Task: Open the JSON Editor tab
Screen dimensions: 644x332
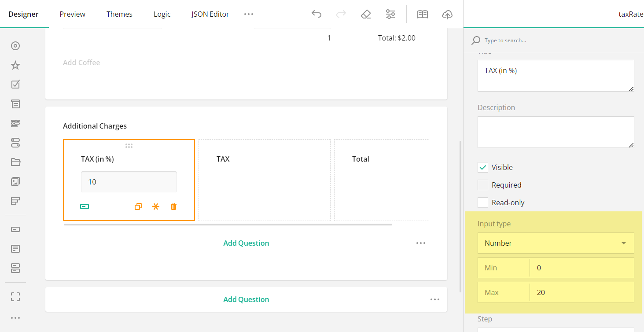Action: (210, 14)
